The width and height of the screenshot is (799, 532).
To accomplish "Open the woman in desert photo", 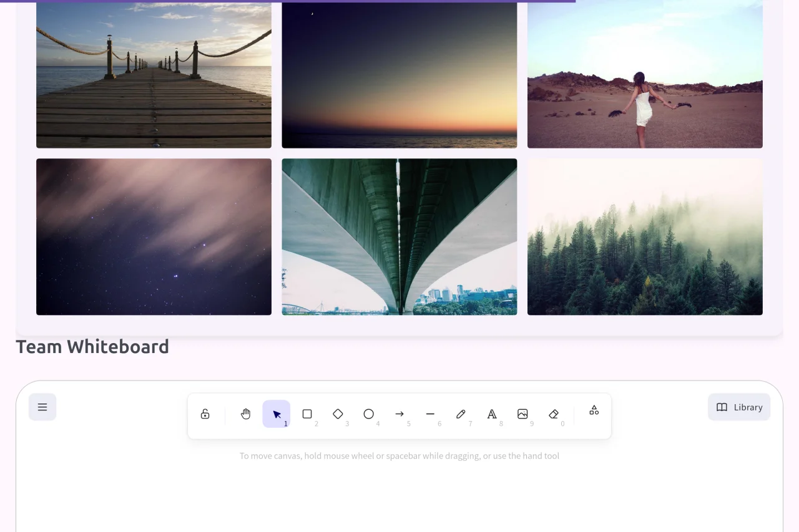I will pyautogui.click(x=645, y=74).
